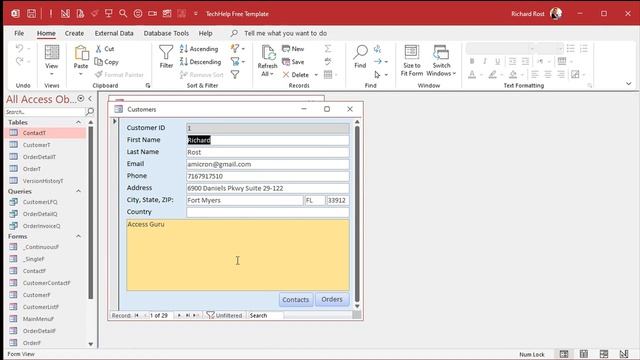Click navigation pane Search box
This screenshot has width=640, height=360.
45,111
